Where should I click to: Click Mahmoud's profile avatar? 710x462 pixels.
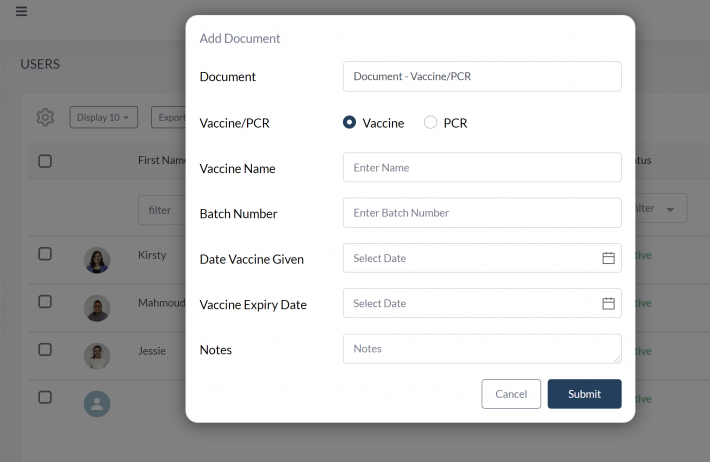97,308
